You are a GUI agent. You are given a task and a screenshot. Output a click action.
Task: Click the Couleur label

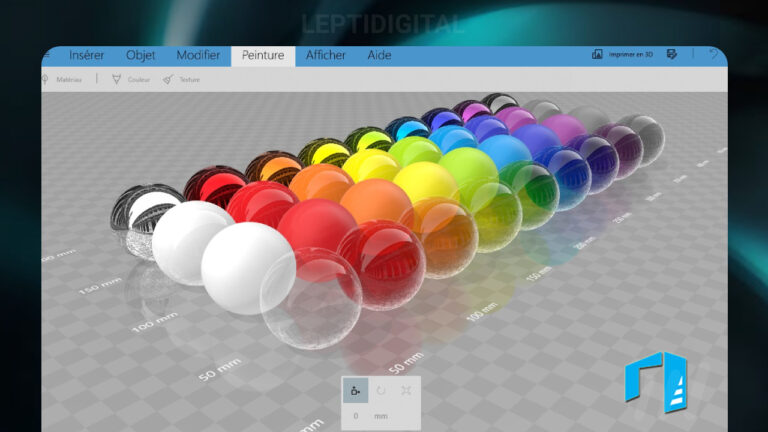click(139, 79)
